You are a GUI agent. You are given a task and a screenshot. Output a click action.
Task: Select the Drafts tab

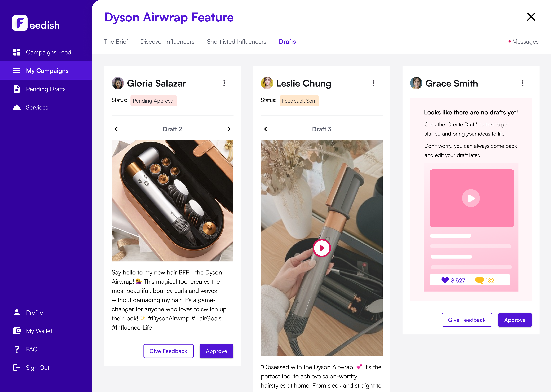pos(287,41)
